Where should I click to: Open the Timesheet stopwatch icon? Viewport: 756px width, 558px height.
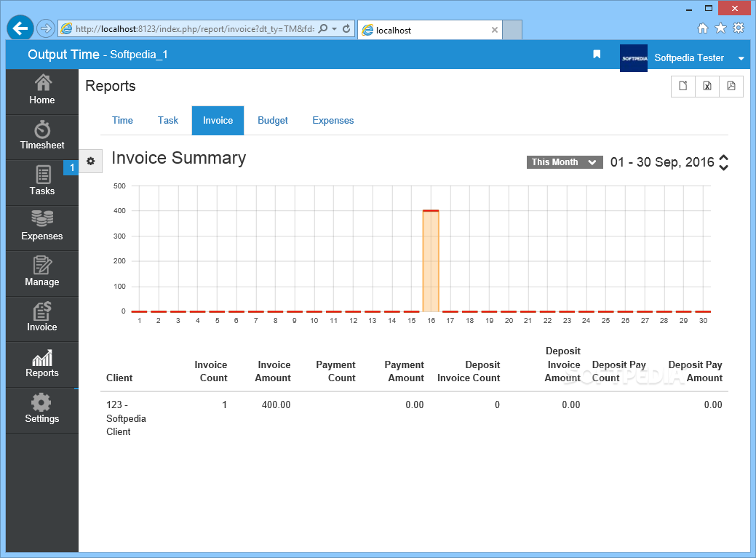[x=42, y=130]
